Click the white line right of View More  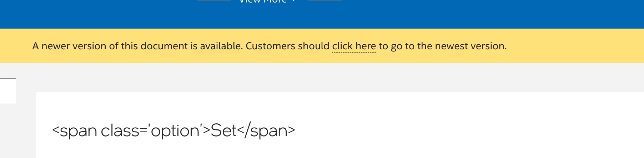324,0
